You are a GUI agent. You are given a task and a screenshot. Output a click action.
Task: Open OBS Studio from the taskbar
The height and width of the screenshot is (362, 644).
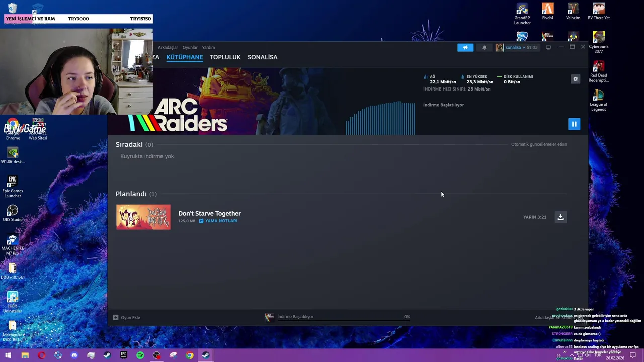pyautogui.click(x=156, y=355)
